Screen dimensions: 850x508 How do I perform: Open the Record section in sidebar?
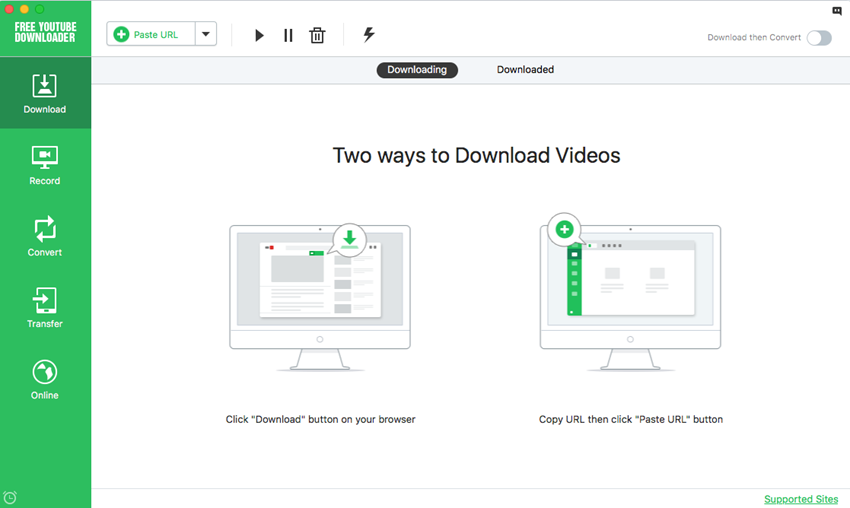click(x=45, y=165)
